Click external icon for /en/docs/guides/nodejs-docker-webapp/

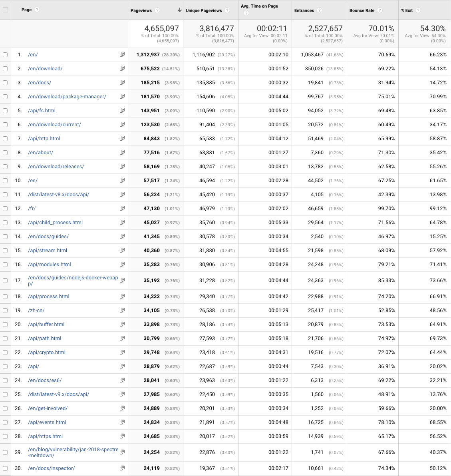pyautogui.click(x=122, y=280)
